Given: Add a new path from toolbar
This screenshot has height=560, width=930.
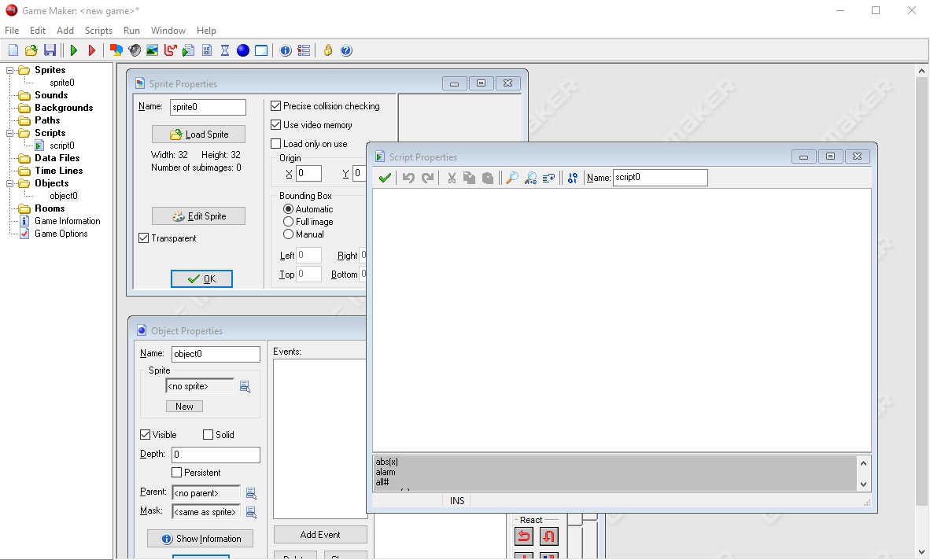Looking at the screenshot, I should pos(171,50).
